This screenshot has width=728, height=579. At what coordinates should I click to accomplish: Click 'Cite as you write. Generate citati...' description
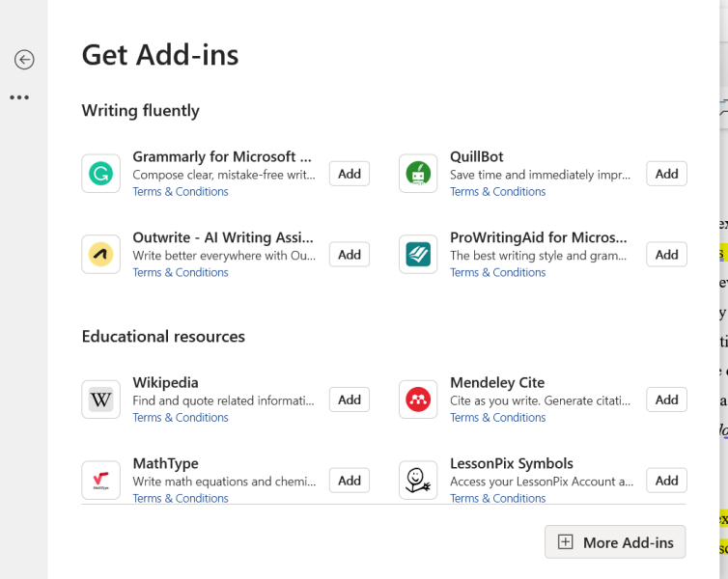click(x=540, y=400)
